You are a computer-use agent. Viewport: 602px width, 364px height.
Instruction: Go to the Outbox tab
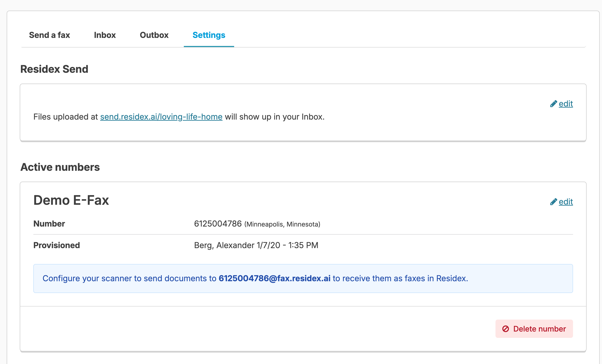154,35
